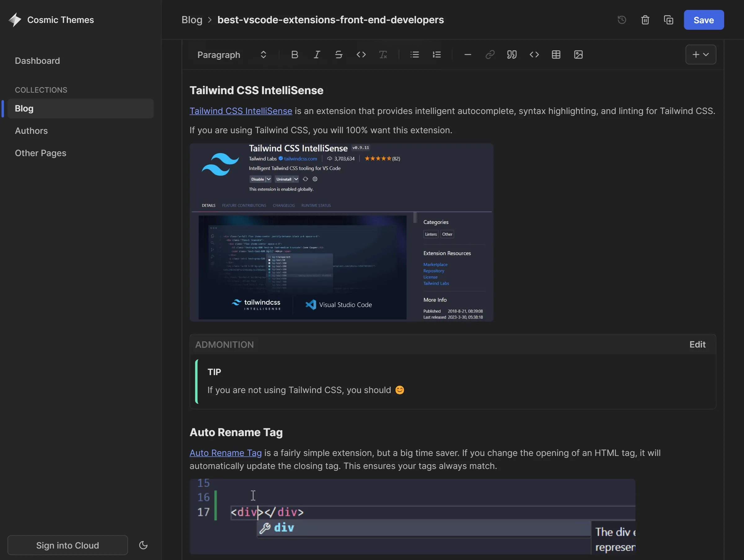The image size is (744, 560).
Task: Click the Cosmic Themes logo icon
Action: pyautogui.click(x=15, y=20)
